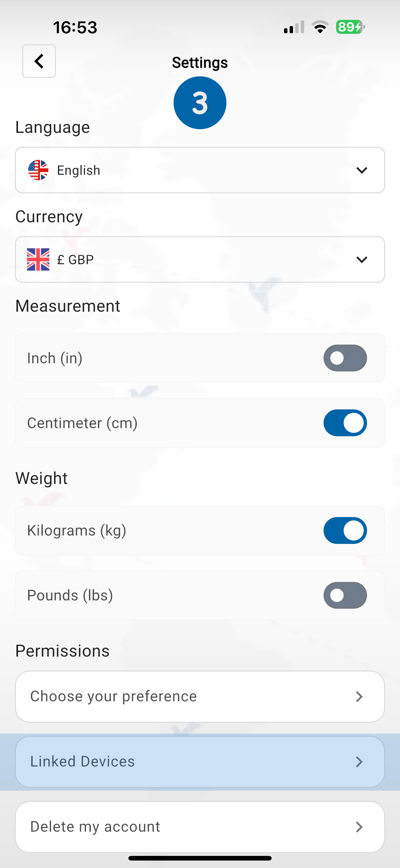The image size is (400, 868).
Task: Open Choose your preference permissions
Action: click(x=200, y=697)
